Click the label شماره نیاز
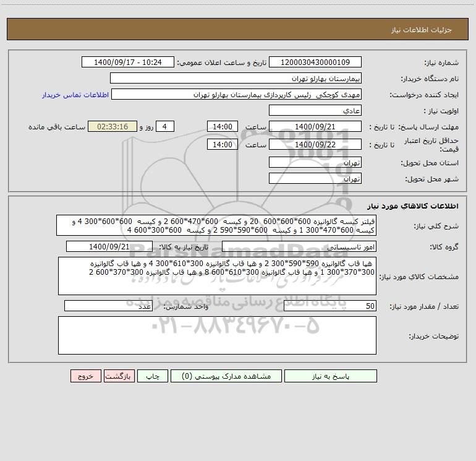 pos(441,62)
